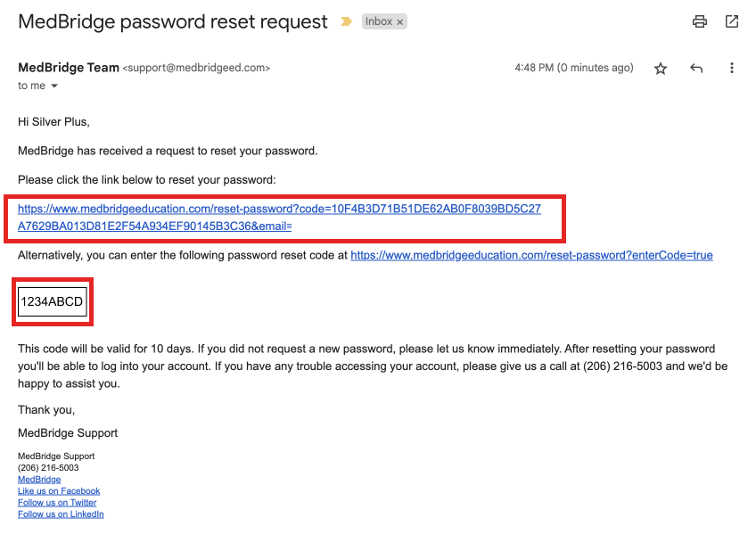
Task: Select the reset code 1234ABCD
Action: (x=51, y=301)
